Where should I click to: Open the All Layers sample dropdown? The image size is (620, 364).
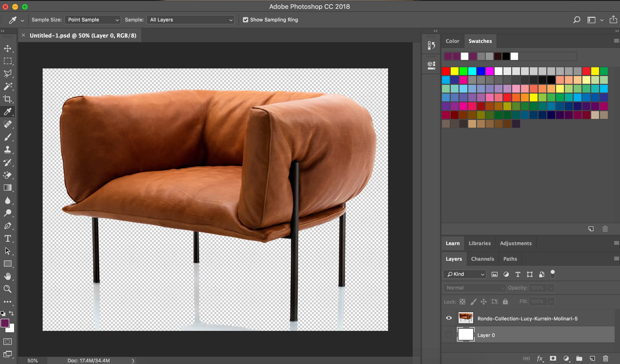[190, 20]
